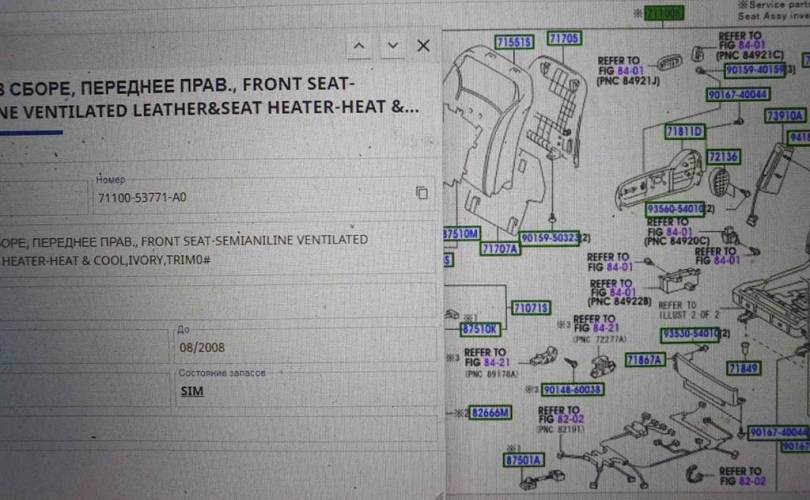Click the description text field with FRONT SEAT-SEMIANILINE

pyautogui.click(x=220, y=250)
